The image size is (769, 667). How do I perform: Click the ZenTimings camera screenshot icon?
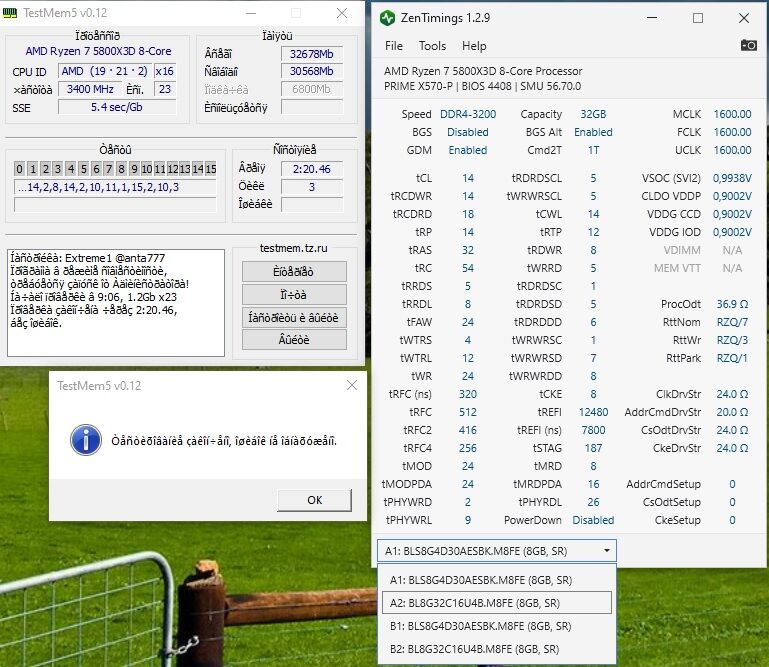click(x=748, y=46)
